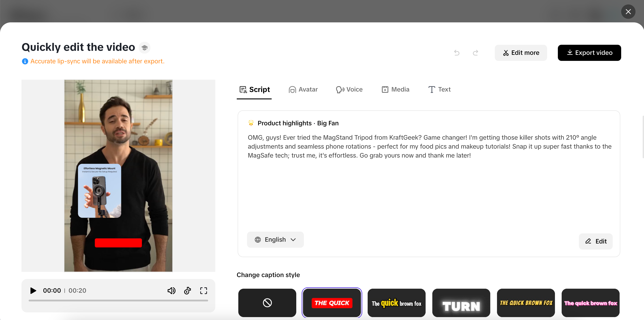
Task: Mute the video with the speaker icon
Action: (x=171, y=290)
